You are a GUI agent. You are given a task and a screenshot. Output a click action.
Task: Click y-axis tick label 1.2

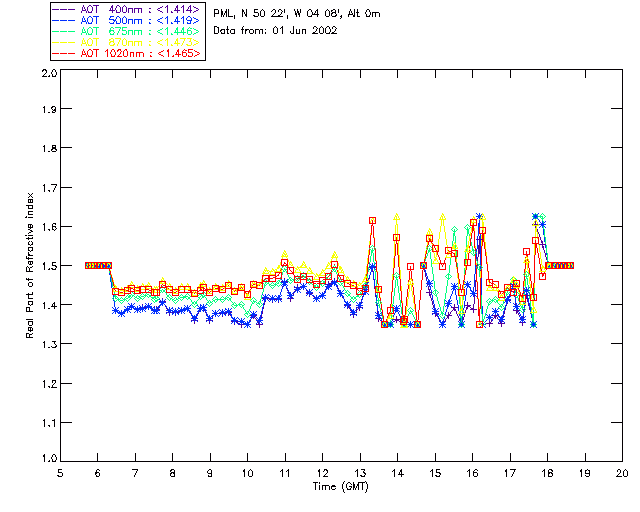point(49,384)
